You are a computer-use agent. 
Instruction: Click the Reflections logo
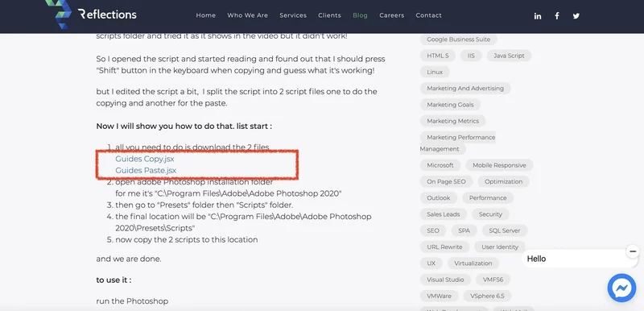click(x=90, y=15)
